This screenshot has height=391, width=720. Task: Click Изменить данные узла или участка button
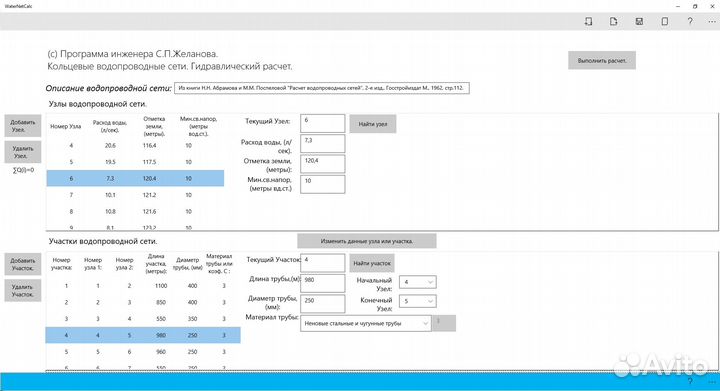pos(366,241)
